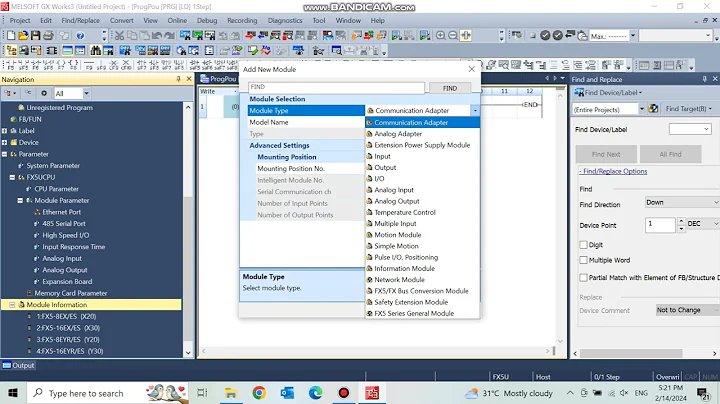Collapse the Module Parameter tree node
The width and height of the screenshot is (720, 404).
coord(20,201)
